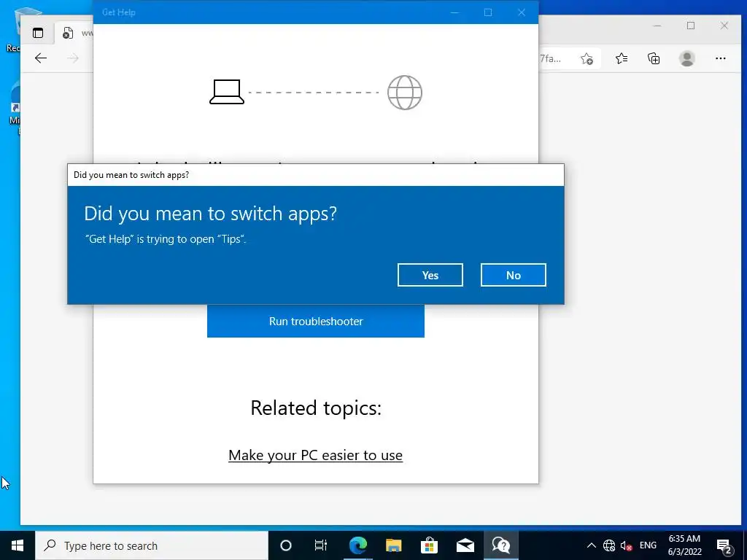
Task: Open Windows Start menu
Action: (x=18, y=545)
